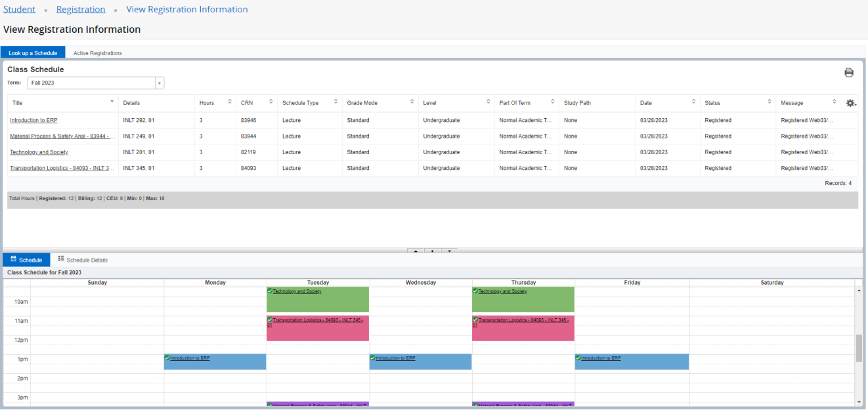Click Monday's Introduction to ERP calendar event
868x410 pixels.
coord(215,362)
